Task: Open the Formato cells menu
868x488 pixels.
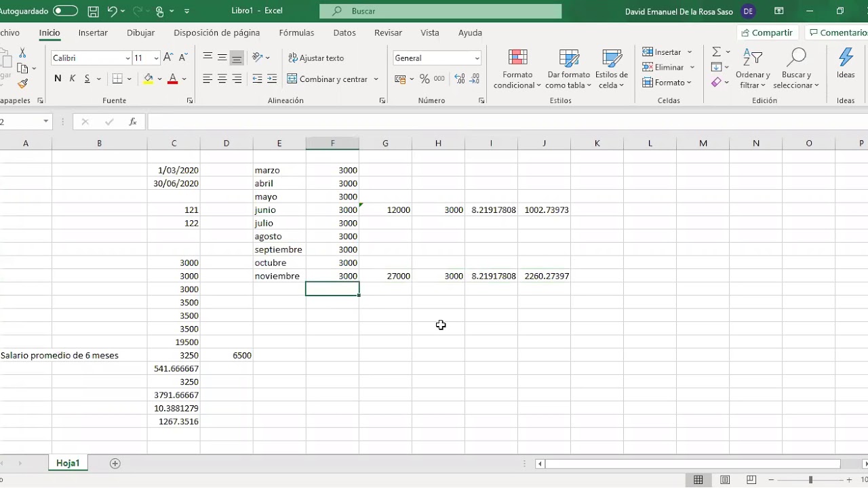Action: click(667, 83)
